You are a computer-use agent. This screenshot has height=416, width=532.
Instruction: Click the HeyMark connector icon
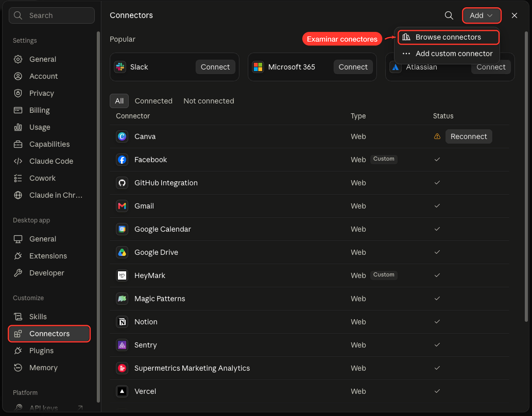pos(122,275)
